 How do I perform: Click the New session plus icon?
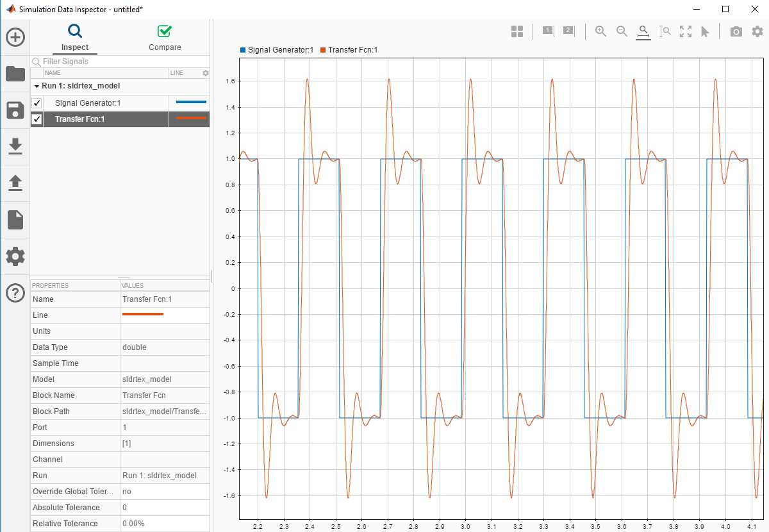click(x=15, y=37)
